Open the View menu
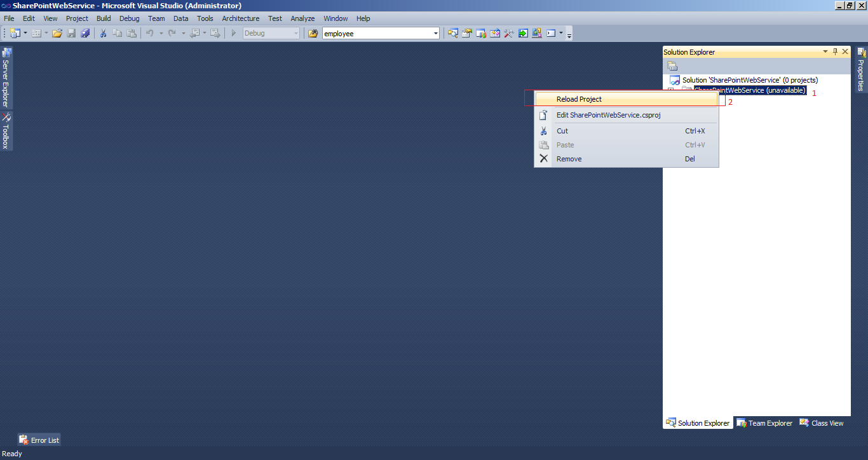 50,18
